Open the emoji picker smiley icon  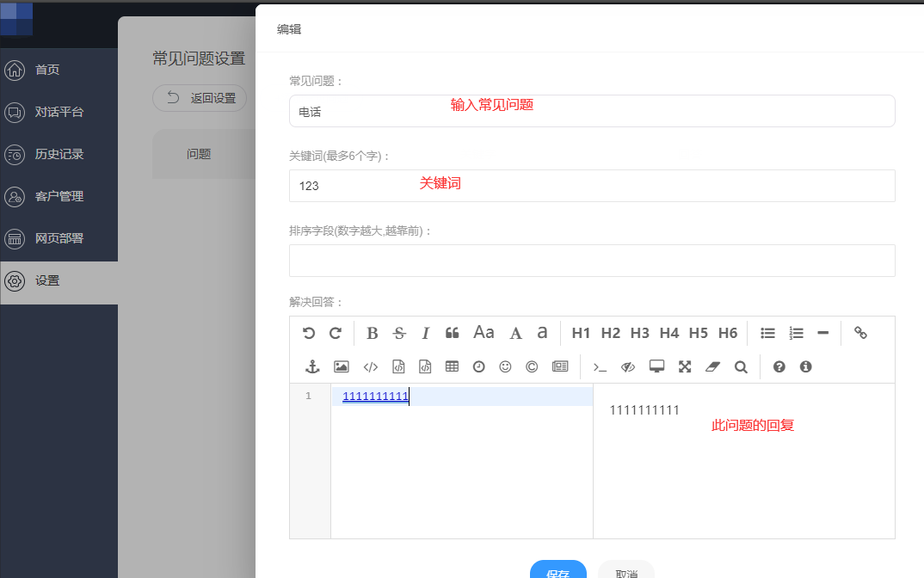(x=505, y=366)
